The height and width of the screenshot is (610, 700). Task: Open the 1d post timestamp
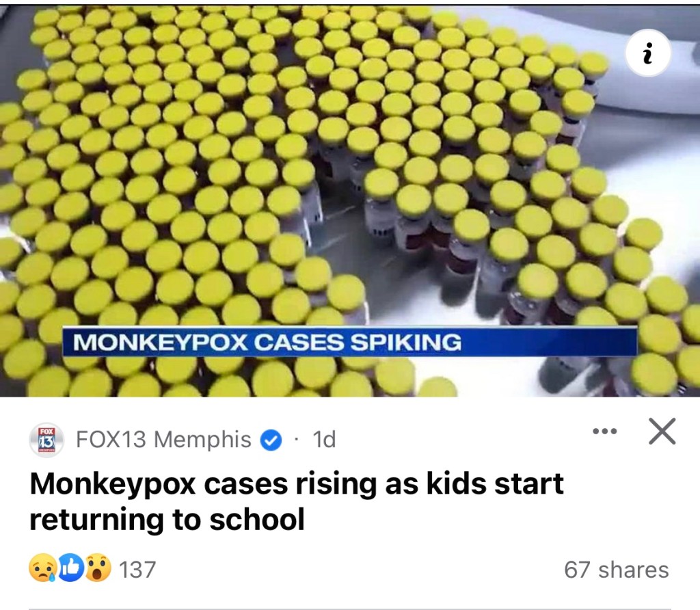pos(324,440)
